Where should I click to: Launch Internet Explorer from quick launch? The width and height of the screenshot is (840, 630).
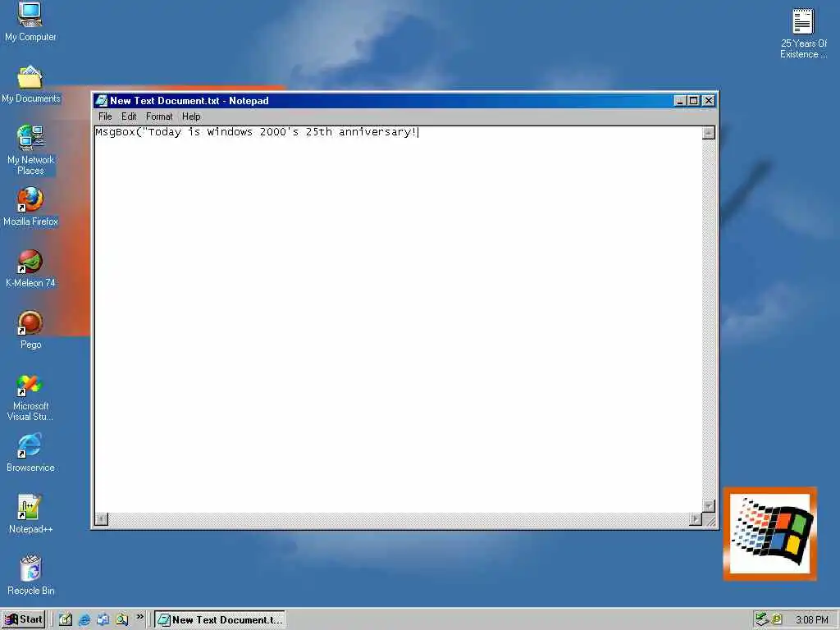point(84,620)
